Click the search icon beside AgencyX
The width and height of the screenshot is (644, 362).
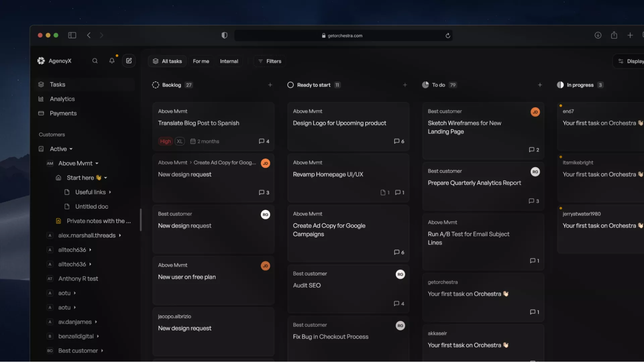(95, 61)
